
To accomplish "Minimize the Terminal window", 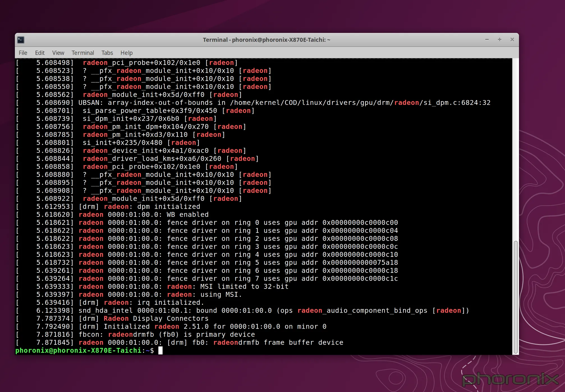I will pos(487,40).
